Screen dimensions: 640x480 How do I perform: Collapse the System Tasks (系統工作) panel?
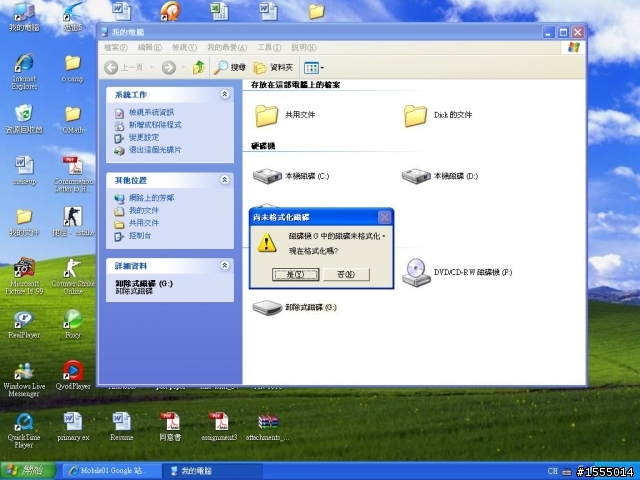point(224,94)
